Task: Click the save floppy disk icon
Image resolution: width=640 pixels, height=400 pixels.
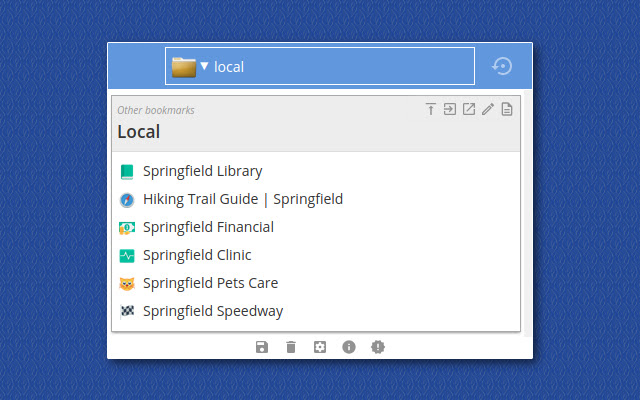Action: coord(262,347)
